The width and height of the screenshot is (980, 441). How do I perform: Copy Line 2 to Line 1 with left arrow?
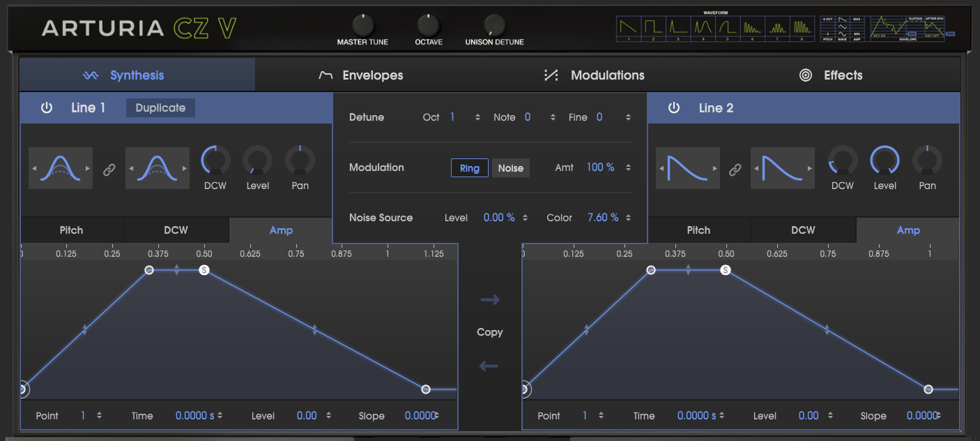489,366
